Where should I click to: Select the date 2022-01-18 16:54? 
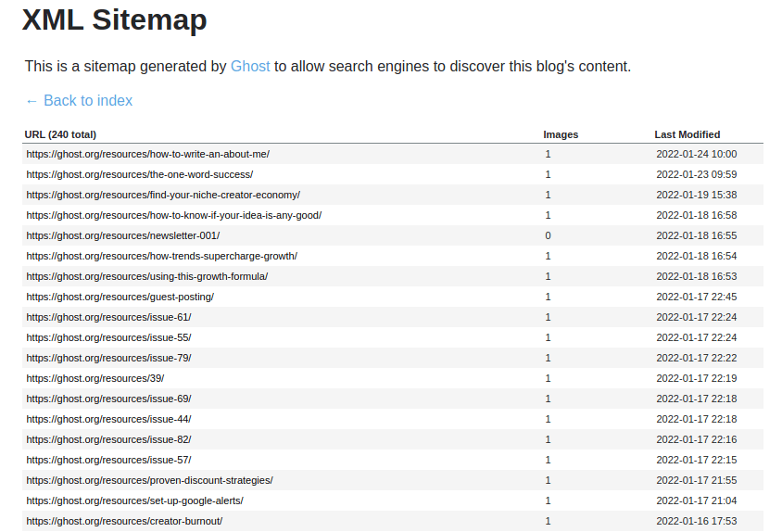[696, 256]
